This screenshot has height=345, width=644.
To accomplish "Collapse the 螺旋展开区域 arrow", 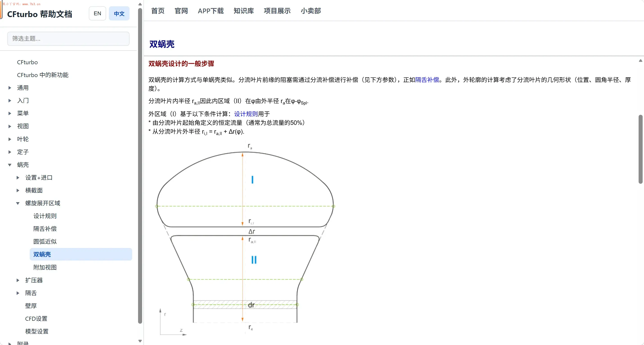I will click(18, 203).
